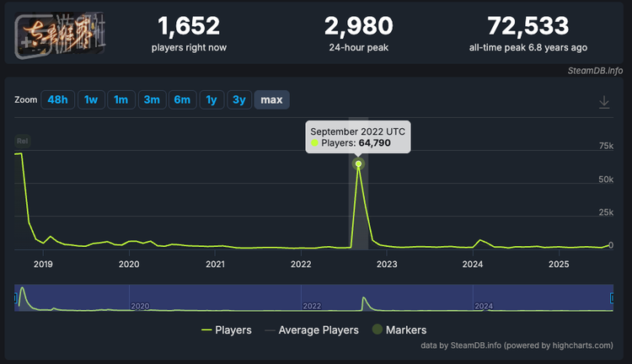632x364 pixels.
Task: Click the September 2022 peak data point
Action: 358,163
